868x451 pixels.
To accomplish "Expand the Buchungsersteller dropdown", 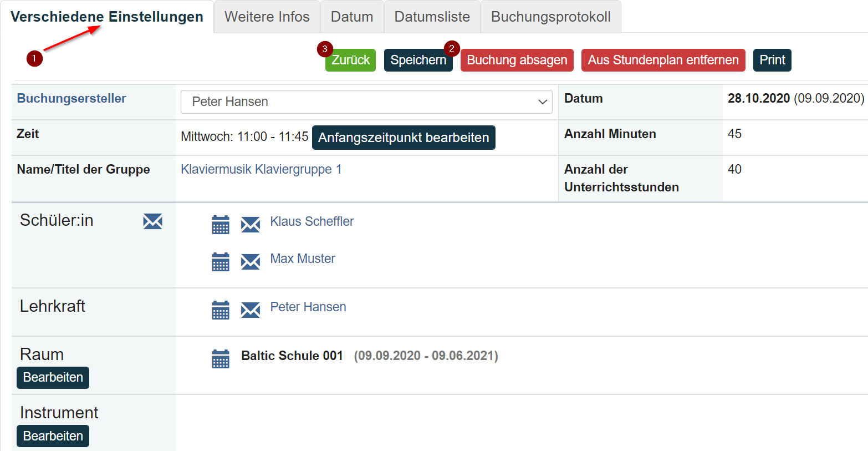I will (366, 102).
